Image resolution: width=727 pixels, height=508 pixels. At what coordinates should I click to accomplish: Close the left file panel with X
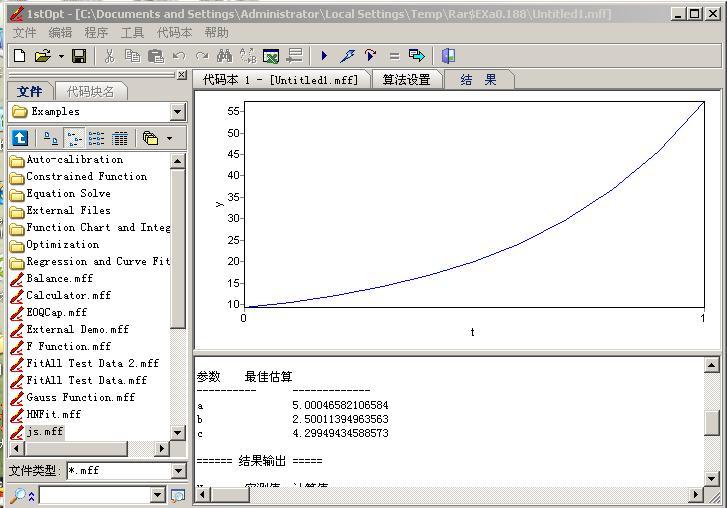click(x=182, y=75)
